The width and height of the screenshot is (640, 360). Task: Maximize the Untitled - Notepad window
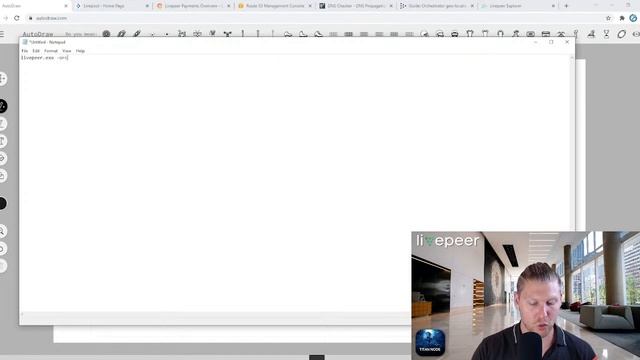551,42
